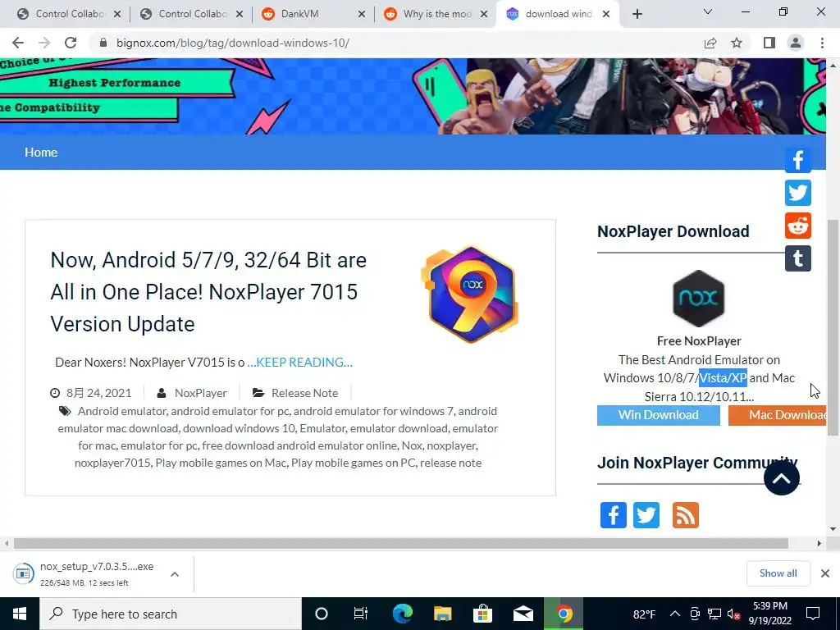The width and height of the screenshot is (840, 630).
Task: Click the horizontal page scrollbar
Action: pos(400,544)
